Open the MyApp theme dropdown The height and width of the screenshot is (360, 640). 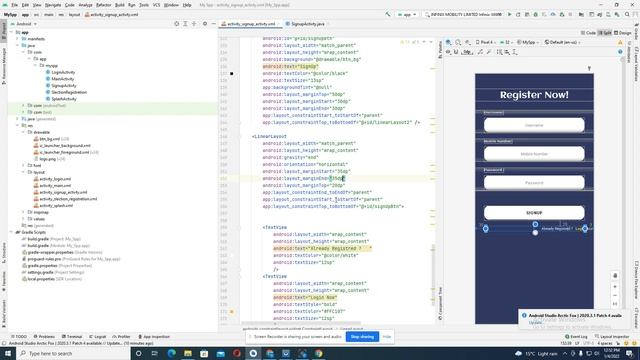[528, 42]
